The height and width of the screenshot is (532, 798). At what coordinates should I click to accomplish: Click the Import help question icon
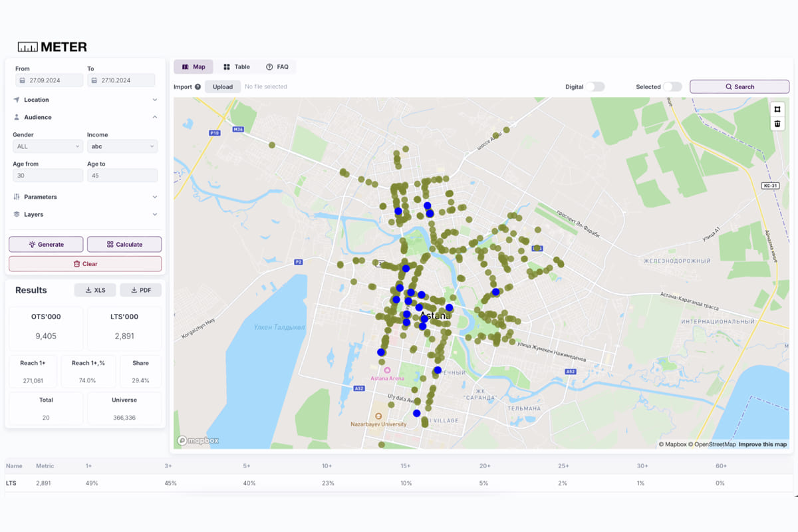pyautogui.click(x=198, y=86)
